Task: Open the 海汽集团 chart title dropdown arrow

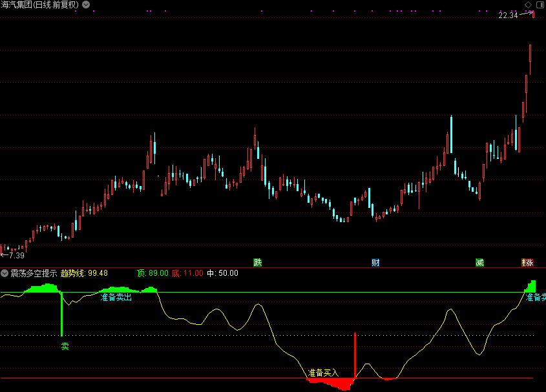Action: [x=87, y=5]
